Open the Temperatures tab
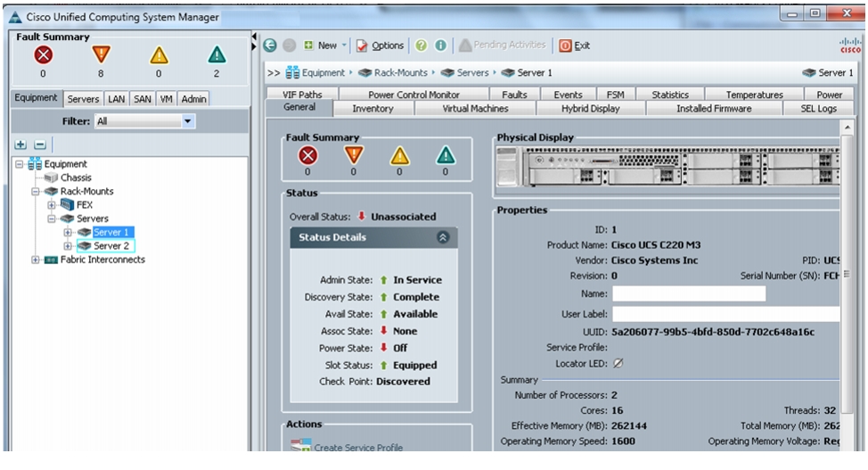Viewport: 868px width, 470px height. click(x=754, y=95)
